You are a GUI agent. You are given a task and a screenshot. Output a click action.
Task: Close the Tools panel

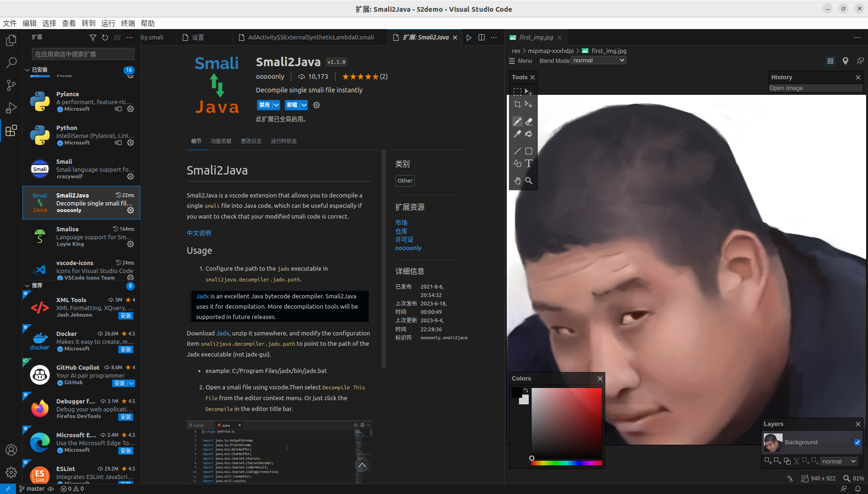click(533, 77)
